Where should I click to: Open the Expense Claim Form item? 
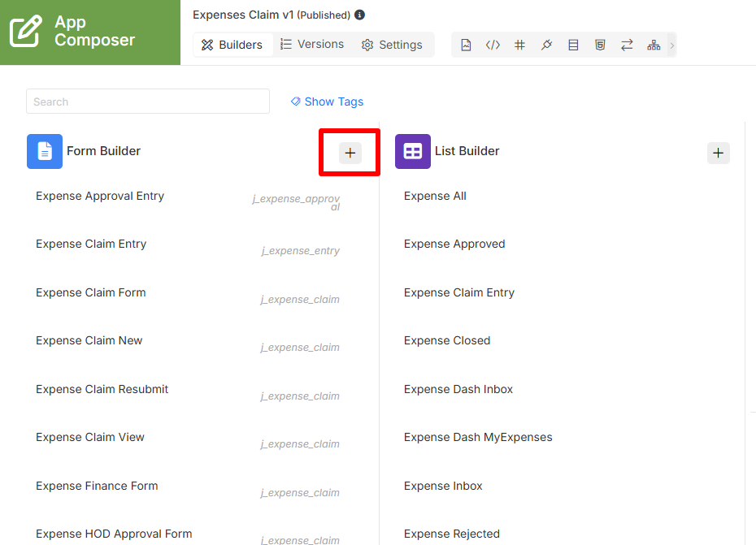tap(91, 292)
